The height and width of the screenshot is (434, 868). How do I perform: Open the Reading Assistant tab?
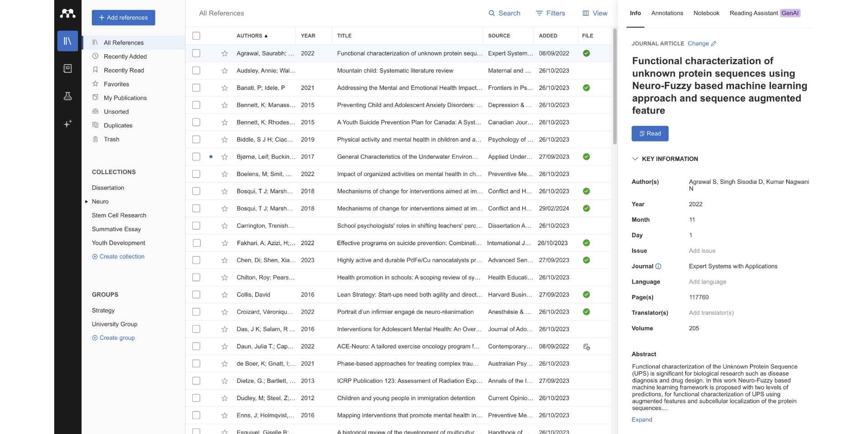pyautogui.click(x=764, y=13)
